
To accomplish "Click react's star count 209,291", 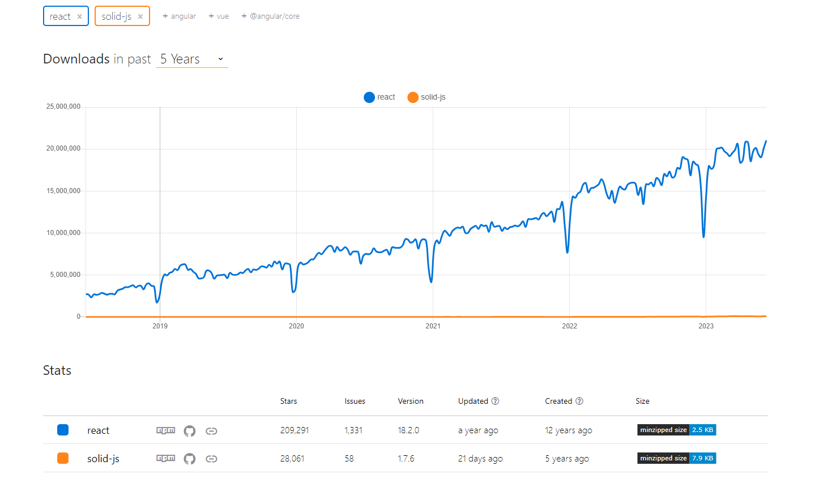I will pos(295,430).
